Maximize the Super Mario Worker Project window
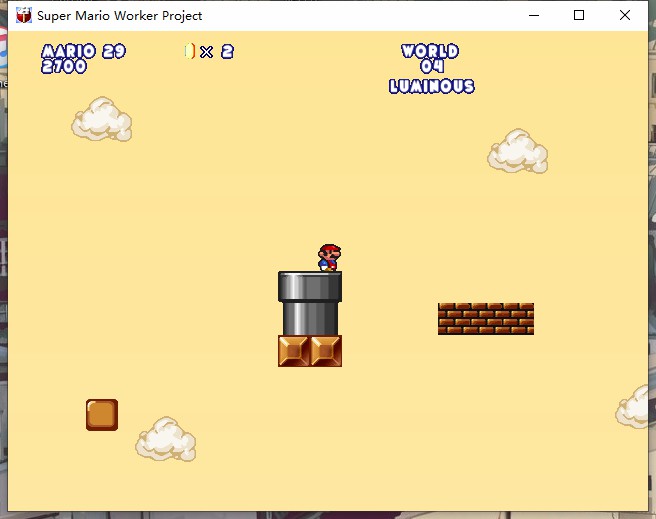Image resolution: width=656 pixels, height=519 pixels. (579, 15)
